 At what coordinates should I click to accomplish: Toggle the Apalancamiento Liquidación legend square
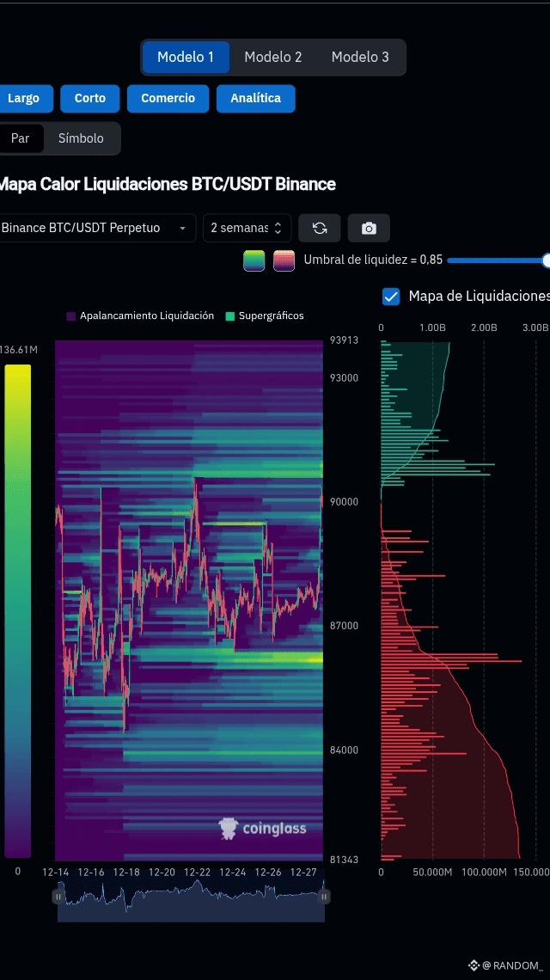click(x=71, y=316)
